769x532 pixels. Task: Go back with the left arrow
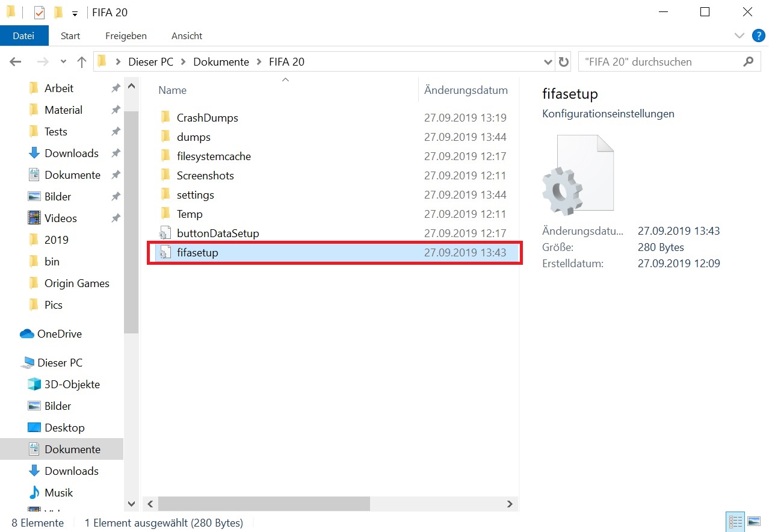tap(16, 61)
